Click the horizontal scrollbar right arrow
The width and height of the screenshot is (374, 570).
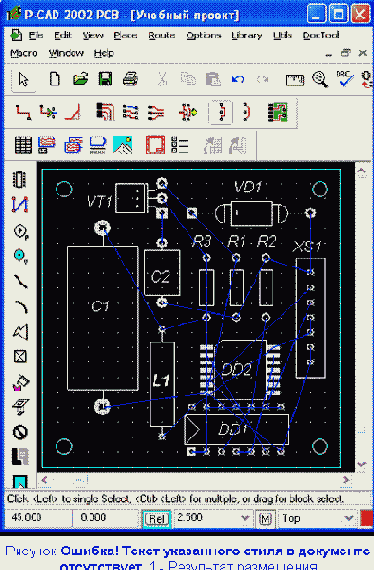346,480
